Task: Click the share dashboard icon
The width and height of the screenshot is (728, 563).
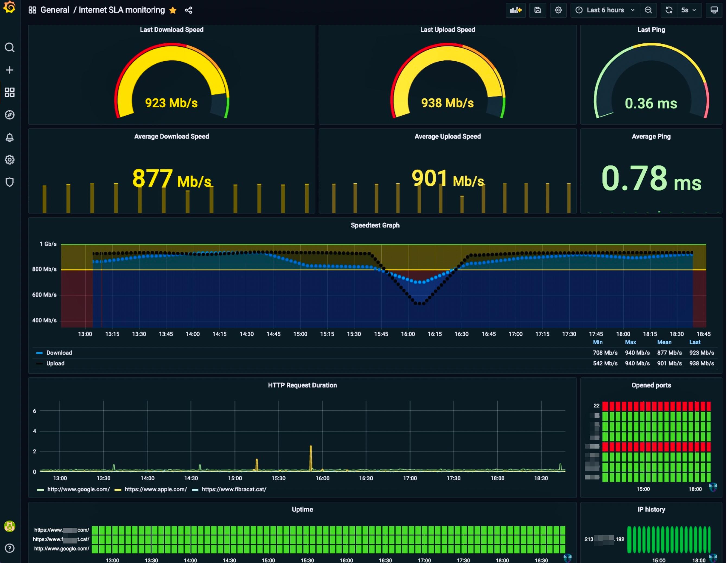Action: coord(189,10)
